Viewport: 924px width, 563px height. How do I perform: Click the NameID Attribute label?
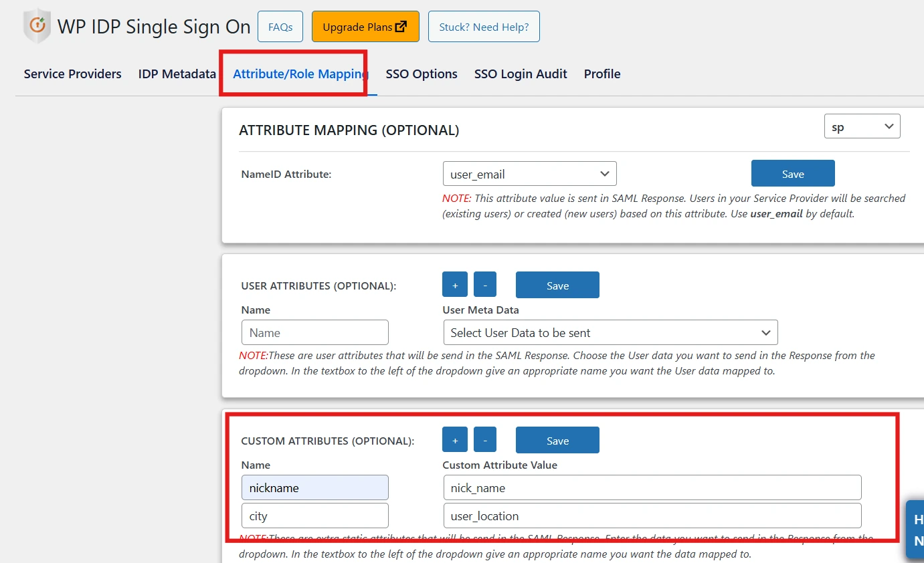tap(286, 175)
